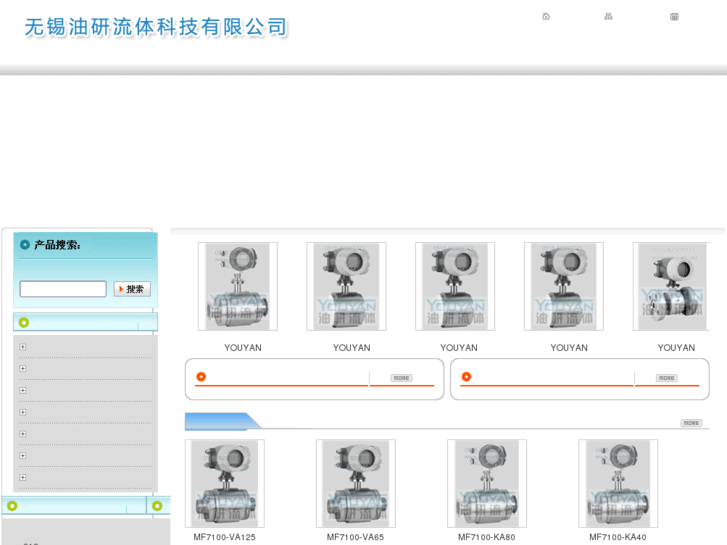The height and width of the screenshot is (545, 727).
Task: Click the company name logo title
Action: tap(156, 27)
